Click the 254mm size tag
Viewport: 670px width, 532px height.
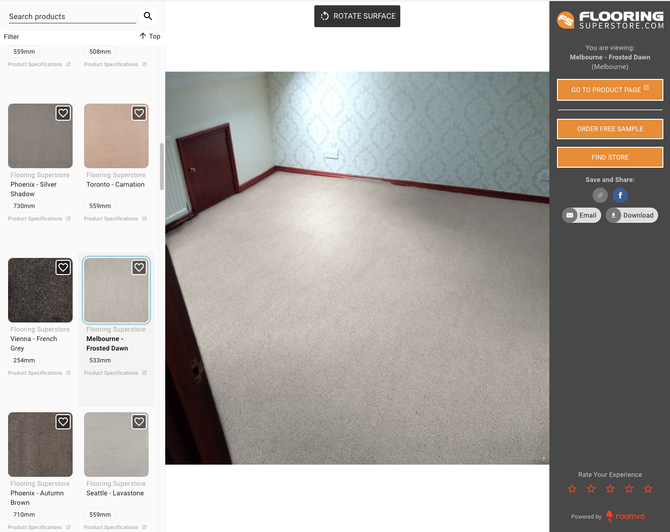click(x=24, y=360)
